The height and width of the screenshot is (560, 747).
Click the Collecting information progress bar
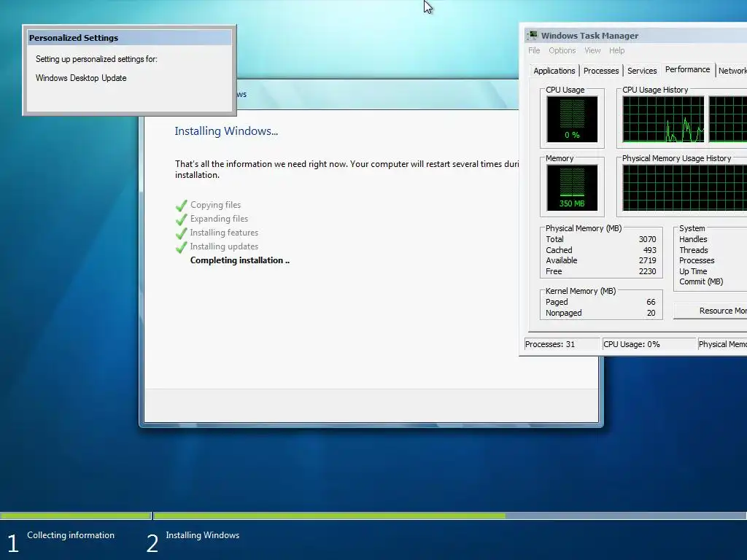[76, 516]
